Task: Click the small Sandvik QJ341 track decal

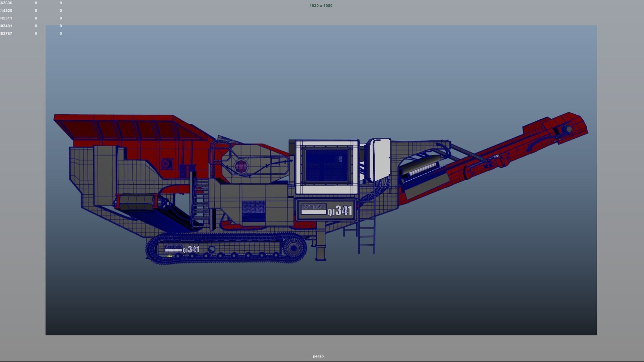Action: click(182, 249)
